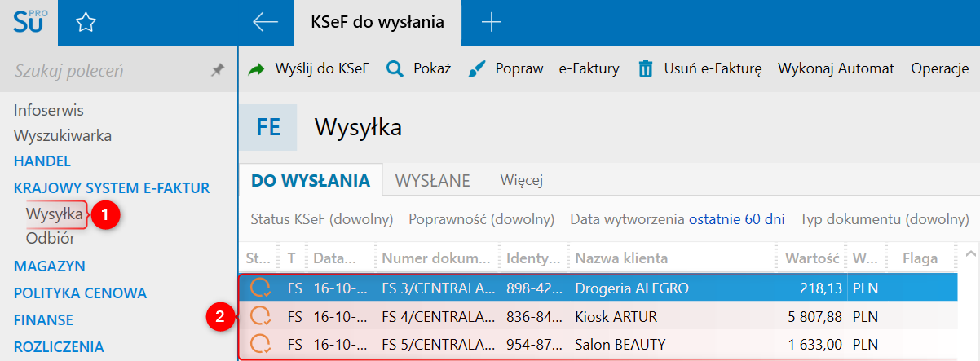Open favorites with the star icon
The image size is (980, 361).
click(85, 23)
